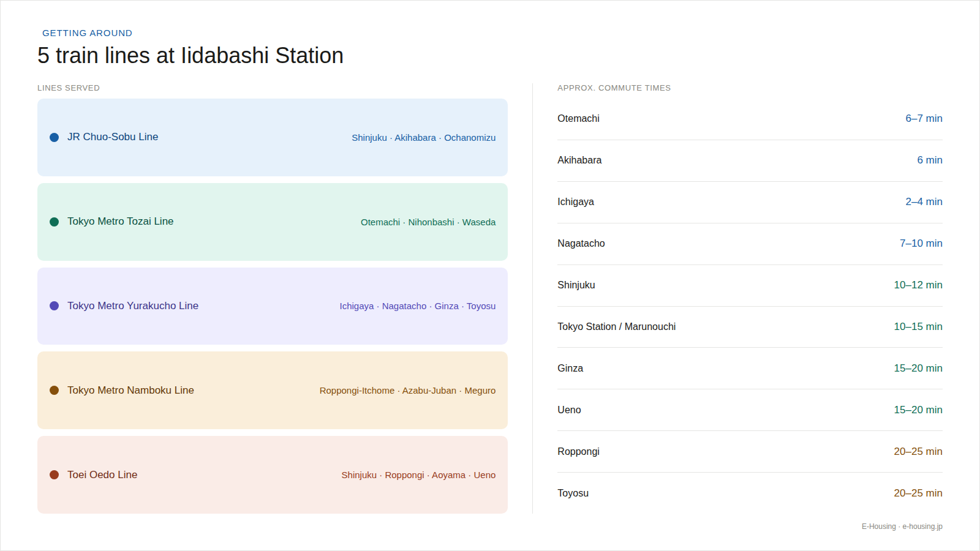The image size is (980, 551).
Task: Click the LINES SERVED section label
Action: pos(69,88)
